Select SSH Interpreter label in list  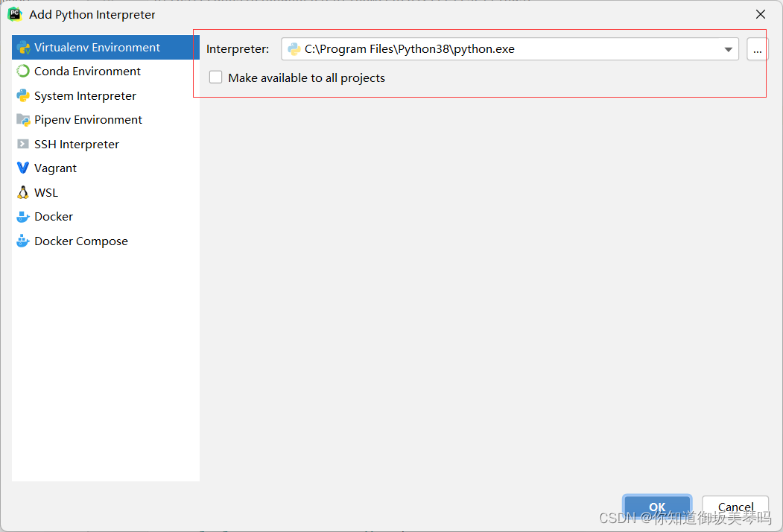(x=77, y=145)
